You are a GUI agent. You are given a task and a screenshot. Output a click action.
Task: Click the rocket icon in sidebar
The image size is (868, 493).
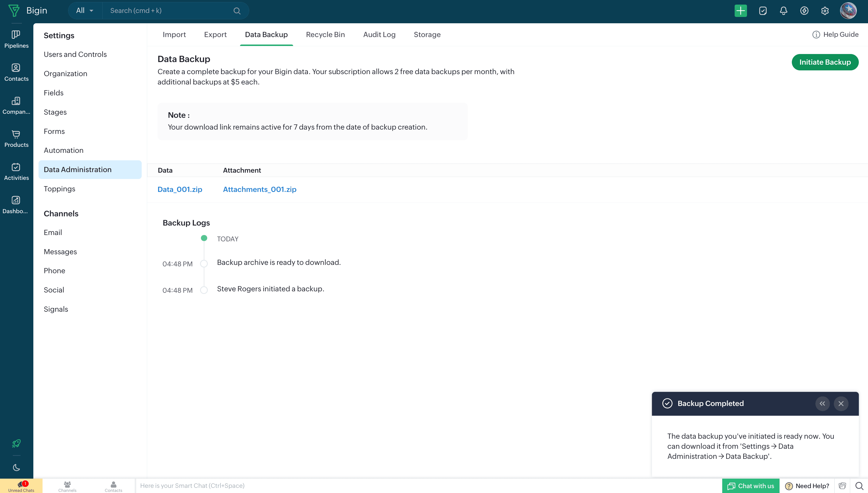[x=16, y=443]
